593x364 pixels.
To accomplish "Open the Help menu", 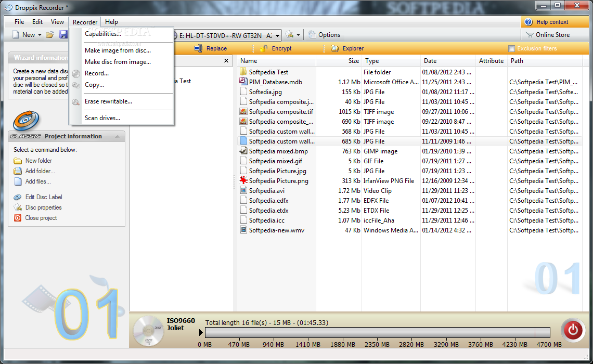I will tap(111, 22).
